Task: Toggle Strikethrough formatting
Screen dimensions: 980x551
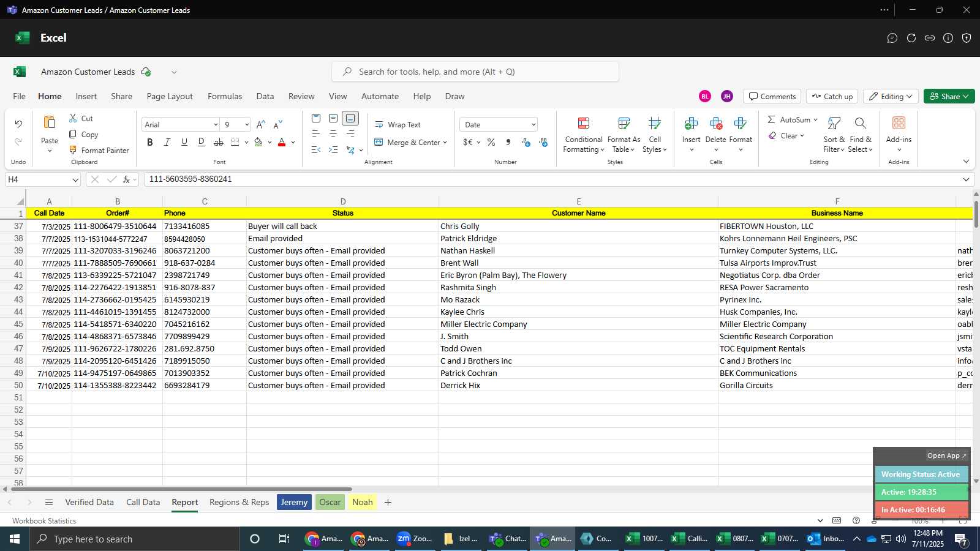Action: click(x=218, y=142)
